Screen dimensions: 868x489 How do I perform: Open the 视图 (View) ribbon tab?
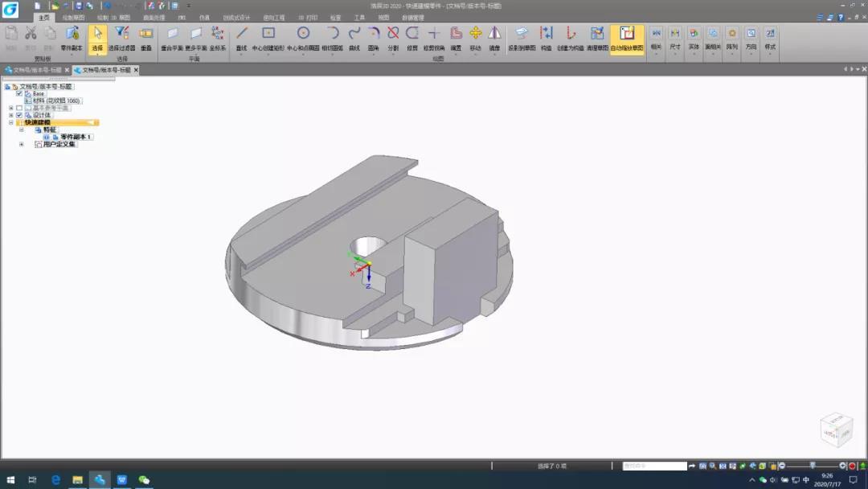point(383,18)
